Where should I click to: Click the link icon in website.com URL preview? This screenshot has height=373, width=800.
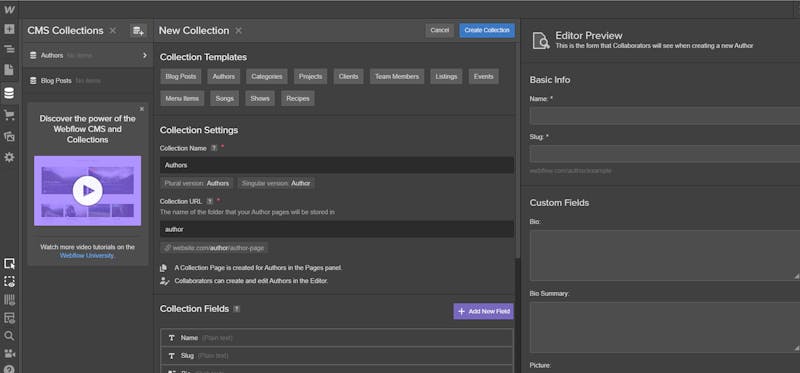point(167,248)
